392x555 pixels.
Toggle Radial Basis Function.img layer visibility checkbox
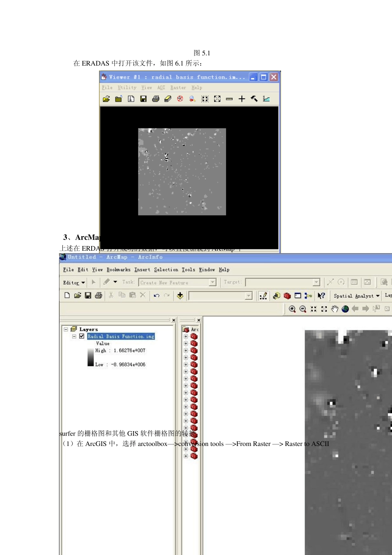click(x=82, y=337)
